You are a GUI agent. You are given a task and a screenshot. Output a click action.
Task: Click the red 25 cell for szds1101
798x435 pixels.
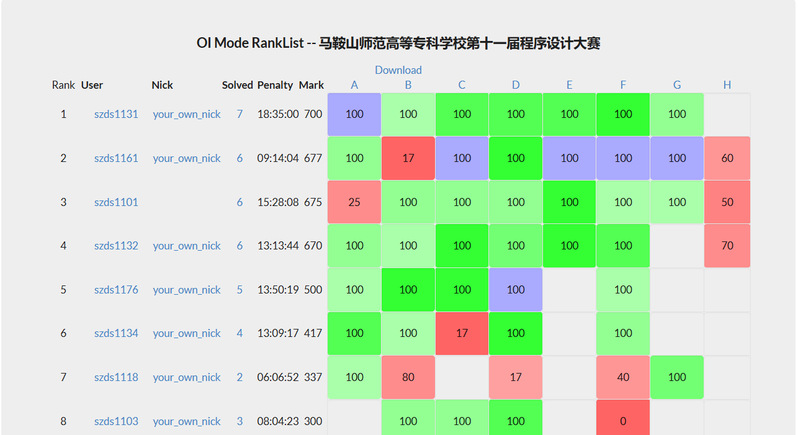[x=354, y=202]
